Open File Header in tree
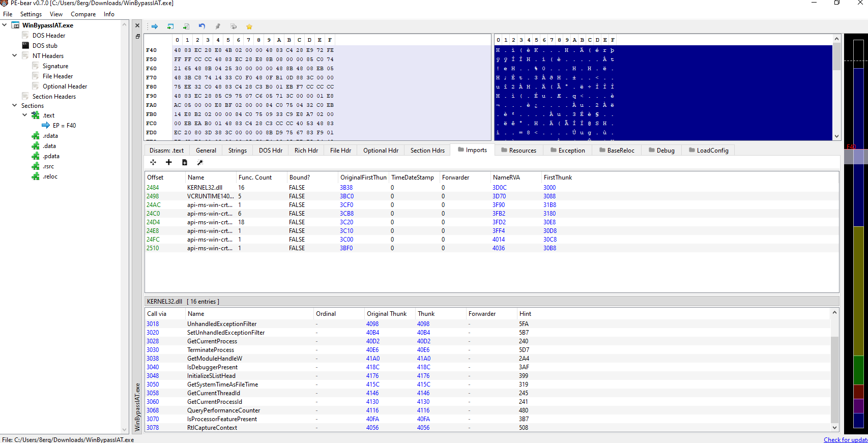This screenshot has width=868, height=443. (x=57, y=76)
